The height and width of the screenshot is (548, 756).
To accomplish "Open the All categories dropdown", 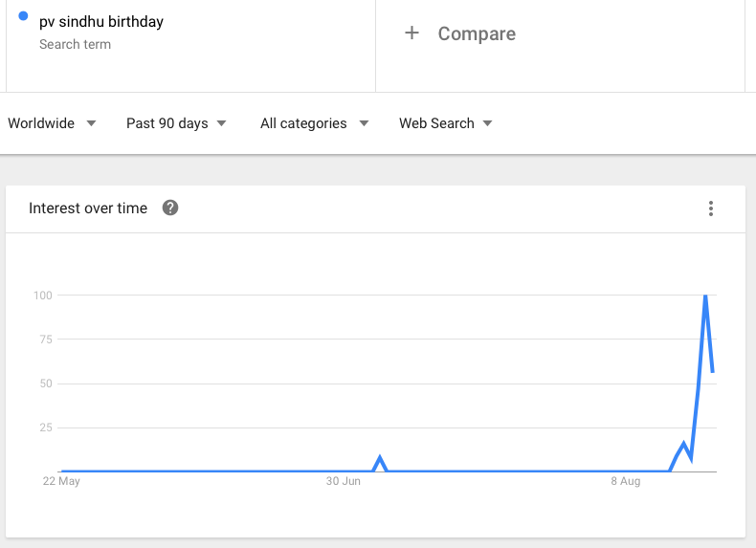I will 315,123.
